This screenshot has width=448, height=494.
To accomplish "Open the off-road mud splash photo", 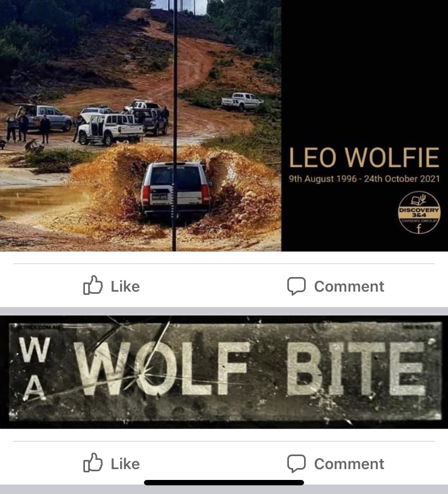I will tap(141, 126).
